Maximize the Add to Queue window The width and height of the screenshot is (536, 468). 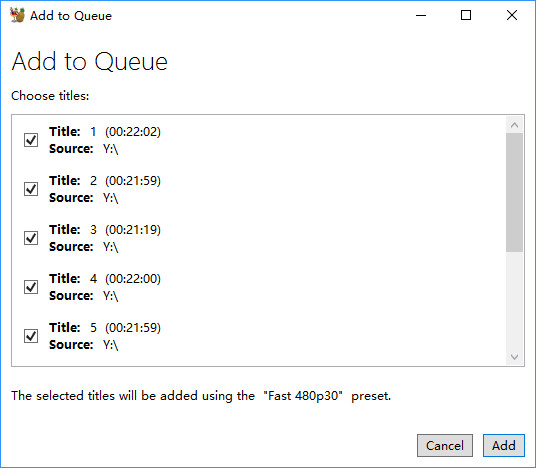[466, 15]
